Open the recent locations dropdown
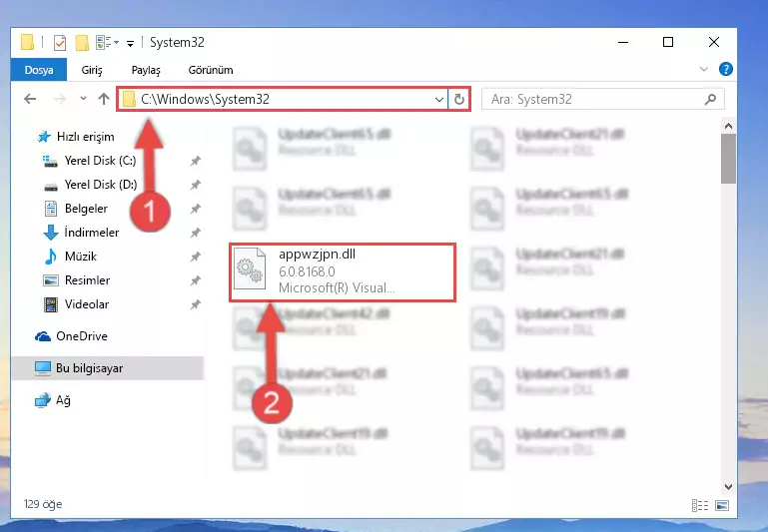The width and height of the screenshot is (768, 532). click(83, 99)
